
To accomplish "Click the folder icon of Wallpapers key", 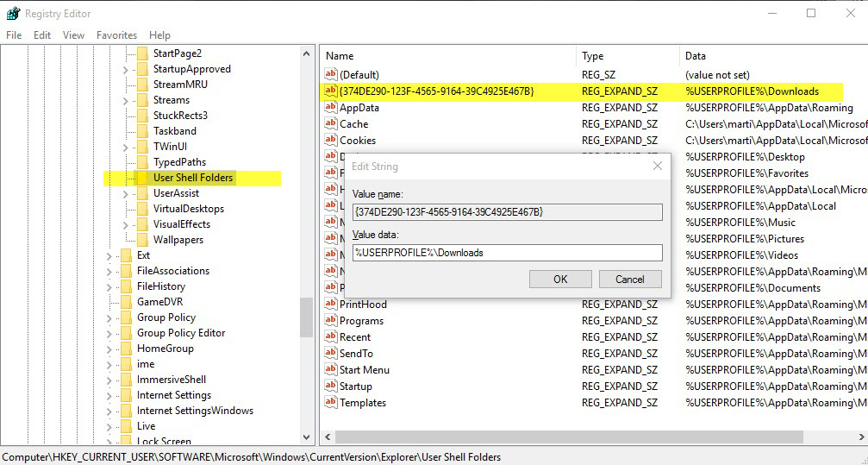I will click(x=143, y=240).
